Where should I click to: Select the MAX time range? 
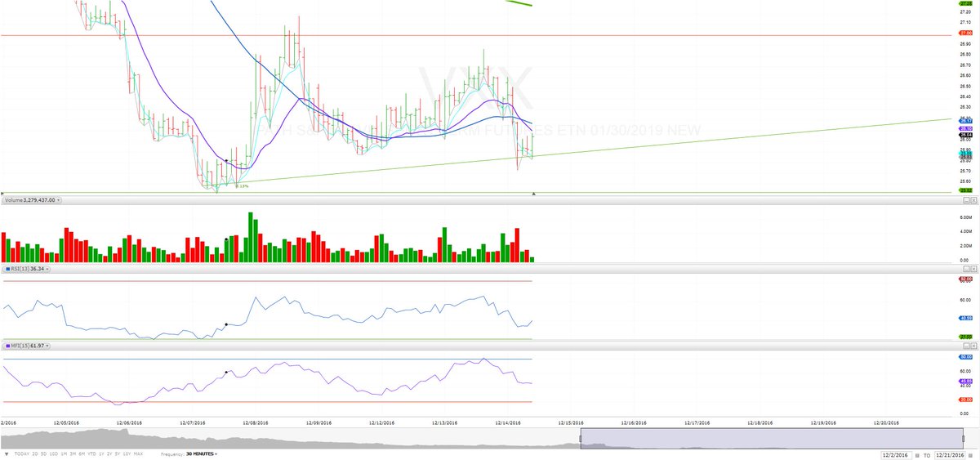(138, 453)
